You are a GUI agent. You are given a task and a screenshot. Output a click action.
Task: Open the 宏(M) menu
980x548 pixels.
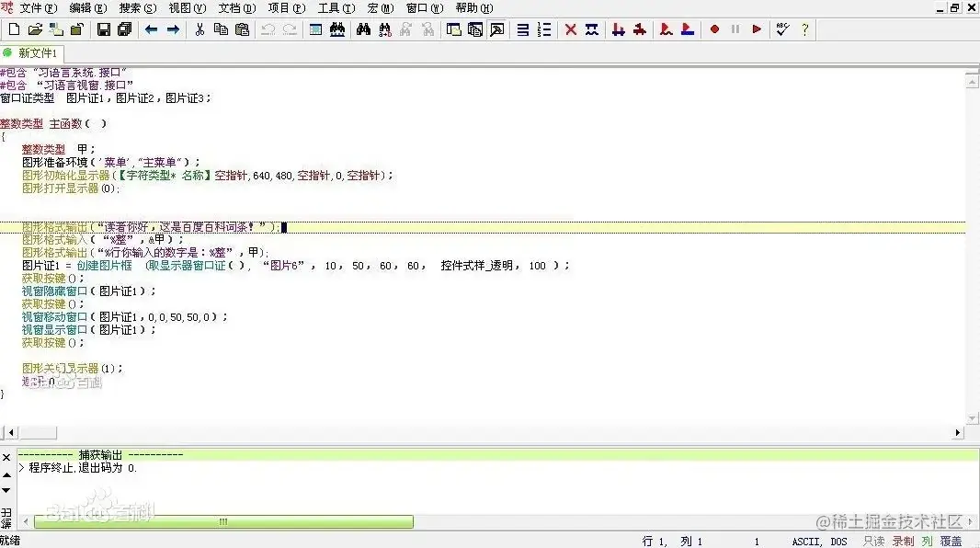pos(380,8)
